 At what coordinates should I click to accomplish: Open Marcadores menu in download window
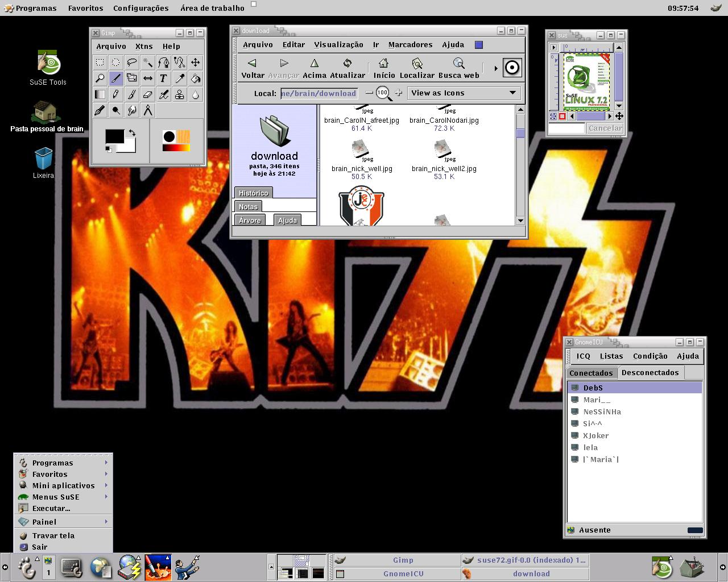click(410, 45)
